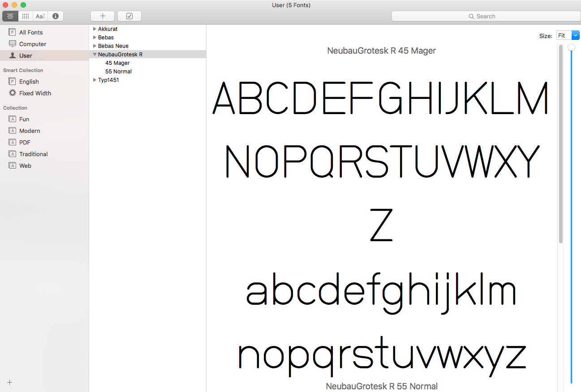The height and width of the screenshot is (392, 581).
Task: Expand the Typ1451 font family
Action: click(x=95, y=80)
